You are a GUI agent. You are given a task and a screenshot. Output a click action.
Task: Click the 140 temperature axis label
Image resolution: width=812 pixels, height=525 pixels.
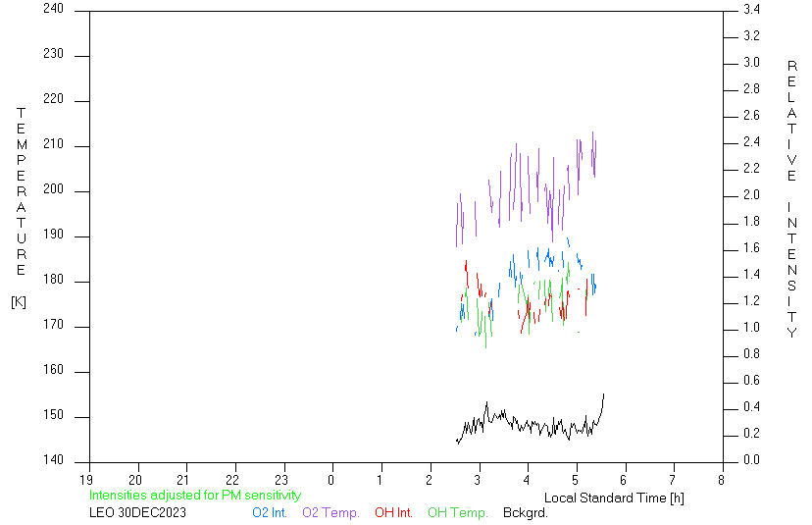tap(53, 459)
